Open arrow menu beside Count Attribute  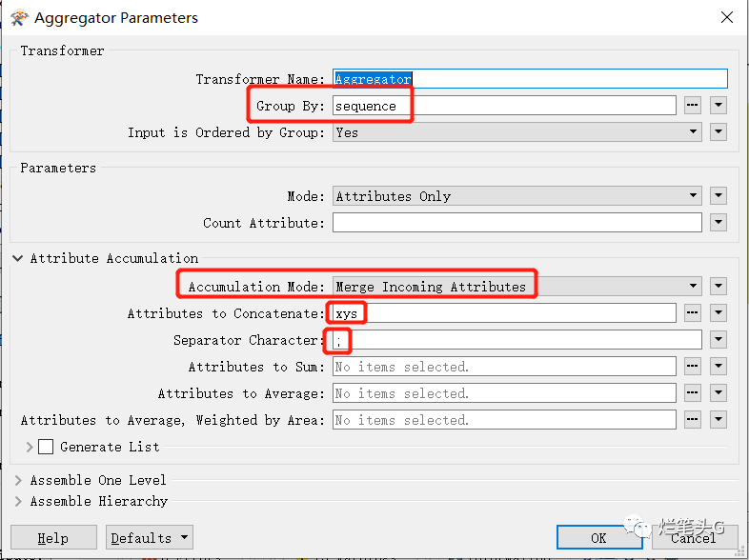click(719, 223)
